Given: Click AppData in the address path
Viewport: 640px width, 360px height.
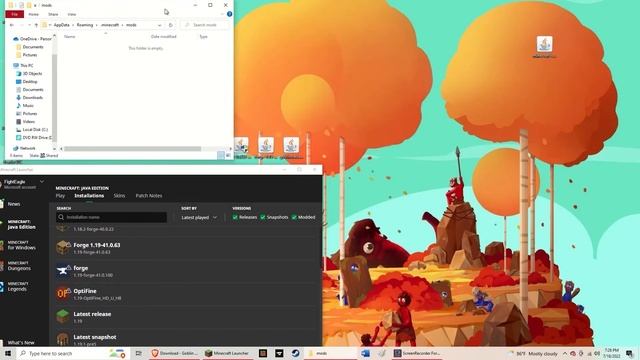Looking at the screenshot, I should click(62, 25).
